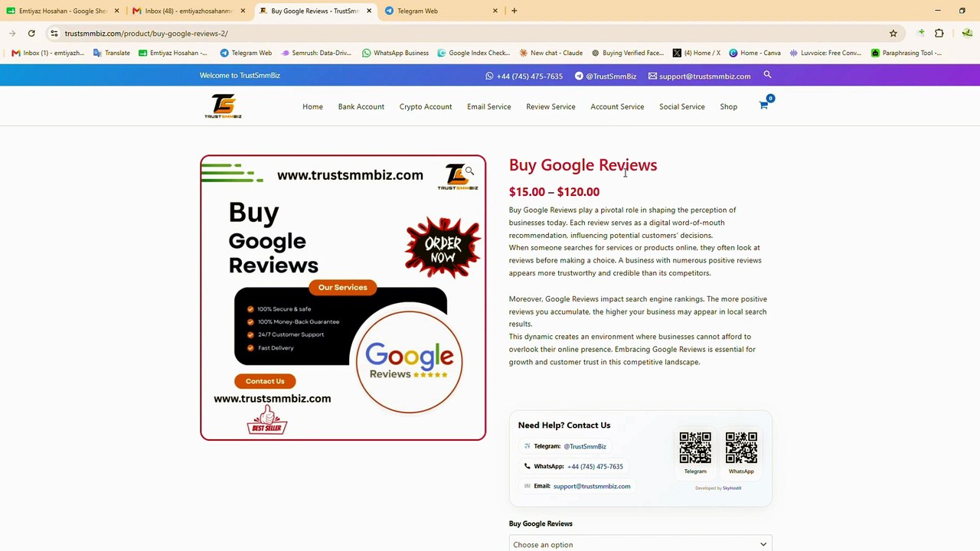Click the Telegram QR code
Image resolution: width=980 pixels, height=551 pixels.
click(695, 448)
